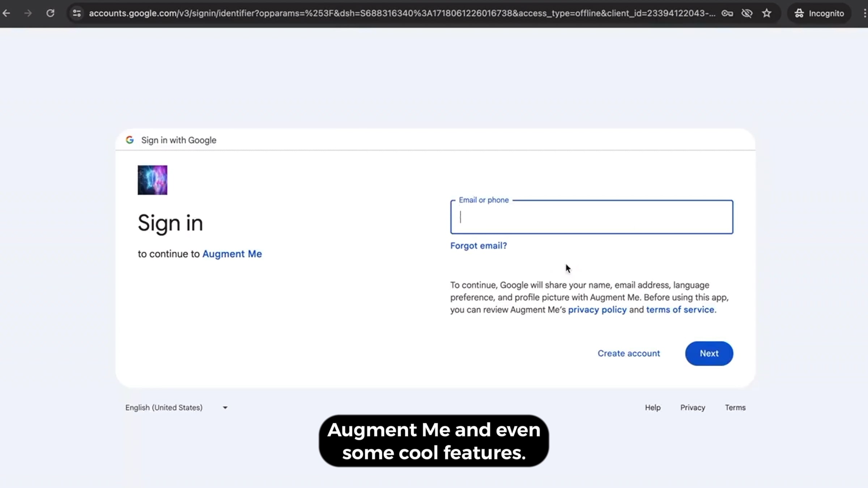This screenshot has width=868, height=488.
Task: Open the privacy policy link
Action: tap(597, 310)
